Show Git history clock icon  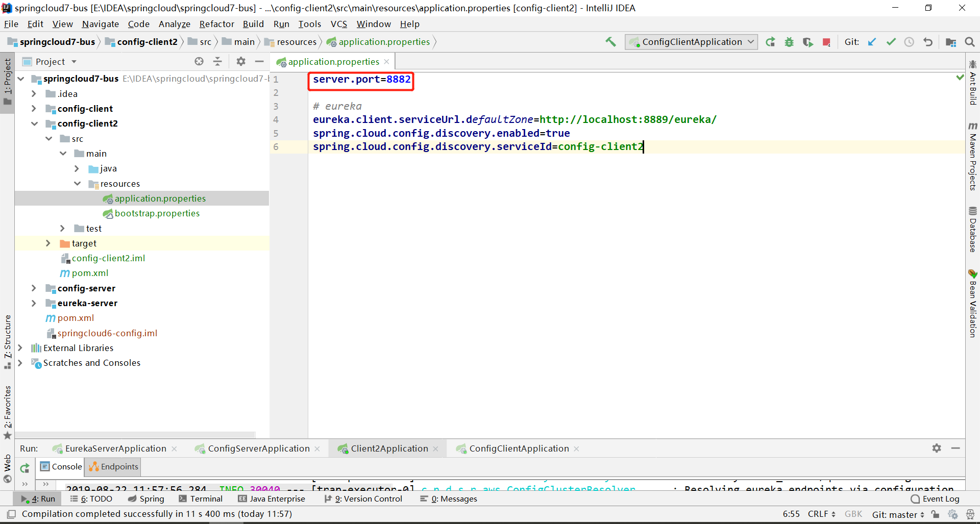(x=909, y=42)
